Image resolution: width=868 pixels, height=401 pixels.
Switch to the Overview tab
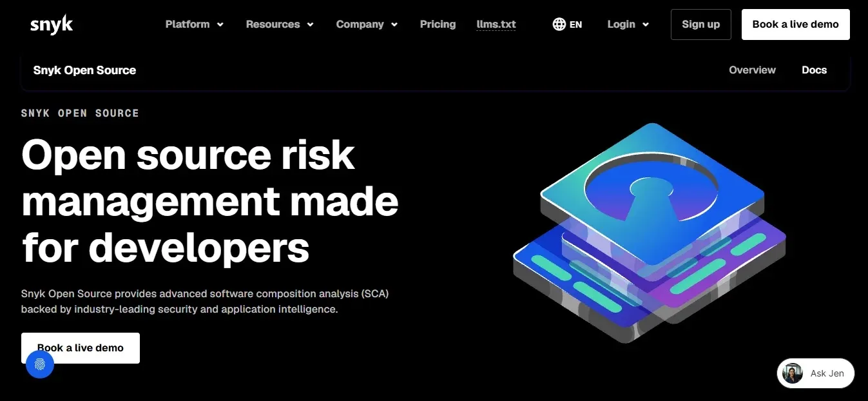752,70
